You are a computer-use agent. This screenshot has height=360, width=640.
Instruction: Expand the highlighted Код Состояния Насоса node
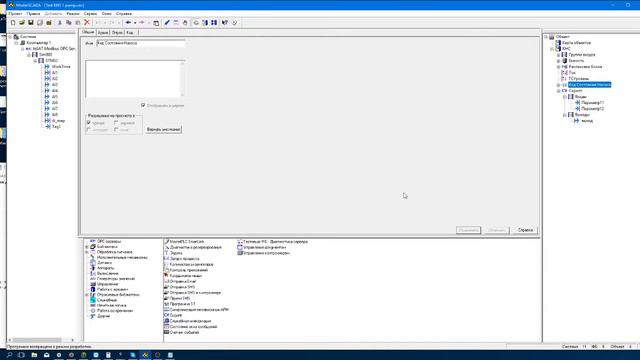(x=558, y=85)
